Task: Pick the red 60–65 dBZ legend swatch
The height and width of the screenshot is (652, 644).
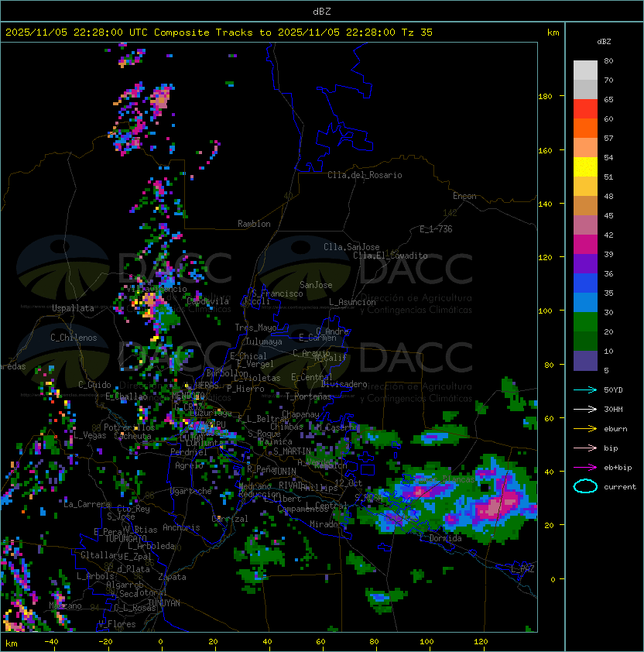Action: click(x=585, y=109)
